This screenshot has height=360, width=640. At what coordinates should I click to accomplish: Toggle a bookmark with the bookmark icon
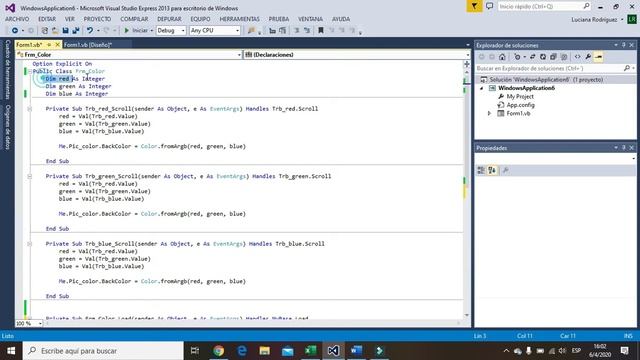pos(321,31)
